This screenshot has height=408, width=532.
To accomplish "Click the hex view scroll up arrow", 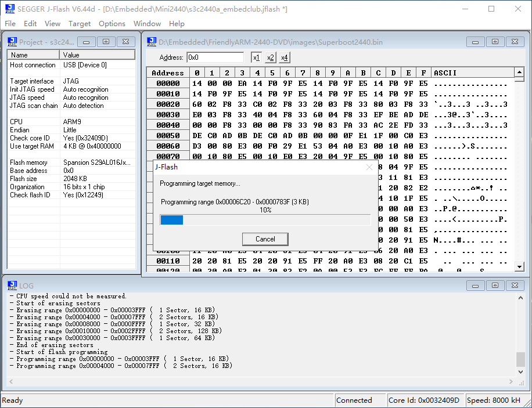I will pos(519,72).
